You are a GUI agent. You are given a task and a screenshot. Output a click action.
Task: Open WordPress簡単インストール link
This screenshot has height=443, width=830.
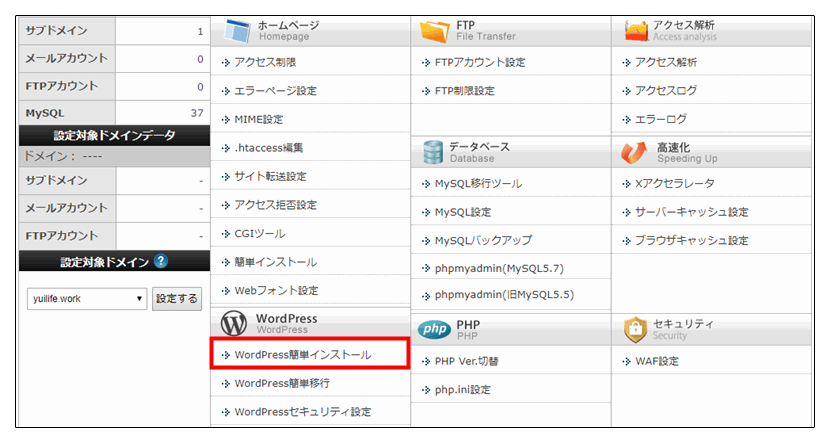(303, 355)
